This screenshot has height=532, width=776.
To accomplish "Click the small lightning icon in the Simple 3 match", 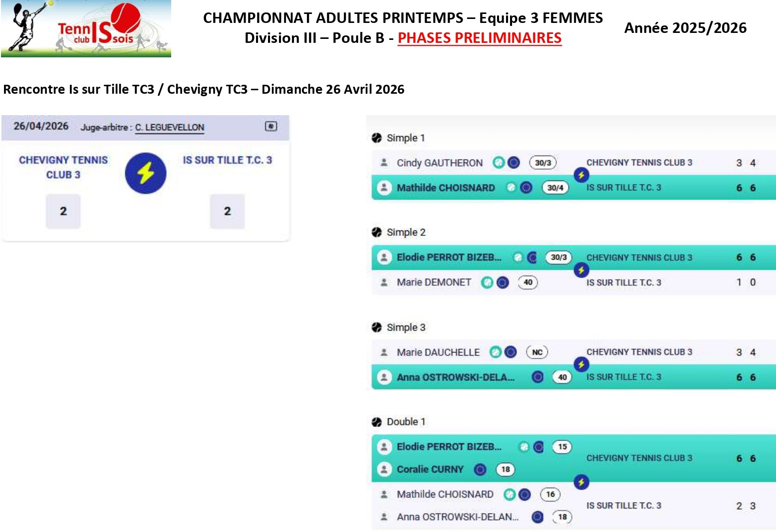I will (581, 364).
